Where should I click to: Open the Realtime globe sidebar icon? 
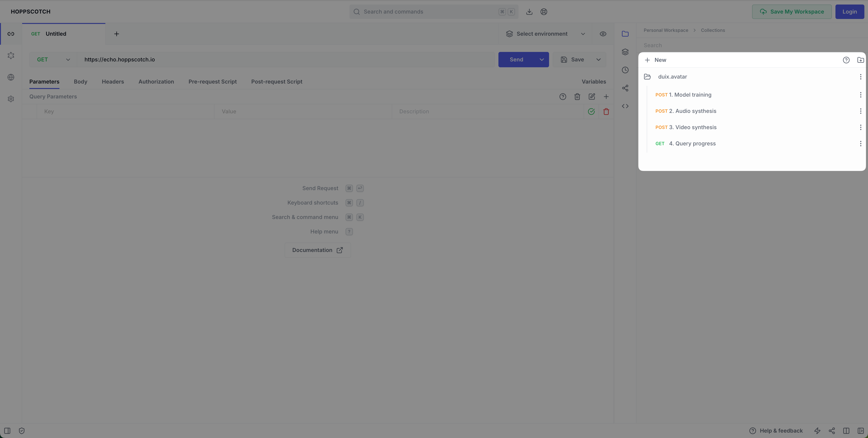[11, 77]
